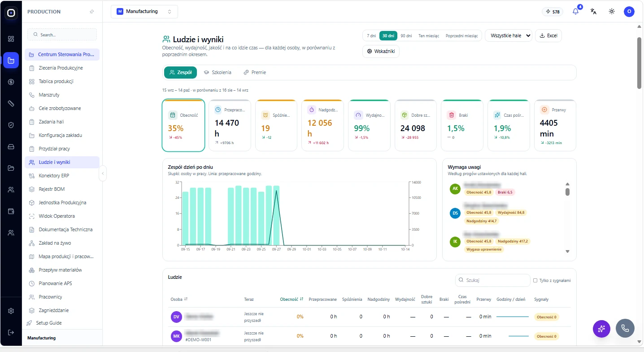The height and width of the screenshot is (352, 644).
Task: Focus the Szukaj field in Ludzie table
Action: 492,280
